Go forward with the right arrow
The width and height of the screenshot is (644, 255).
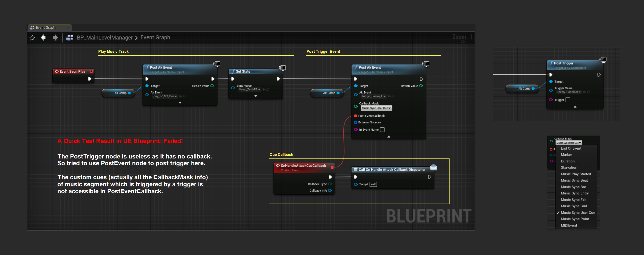click(55, 38)
